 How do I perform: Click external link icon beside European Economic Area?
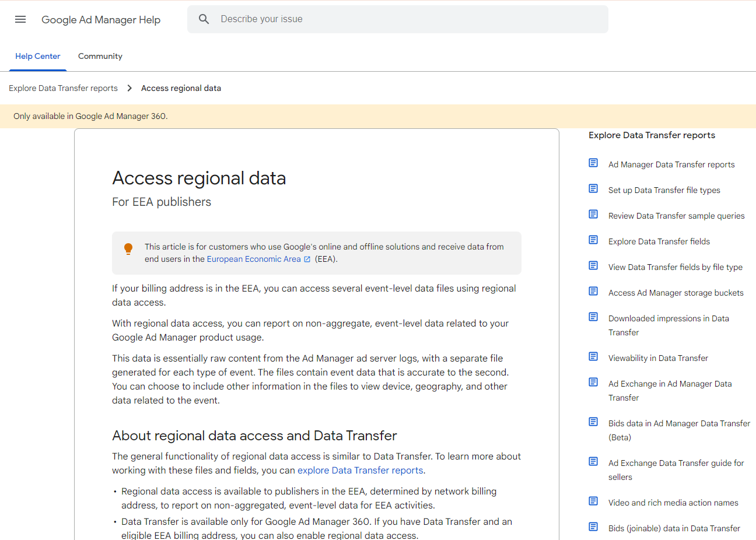[307, 260]
